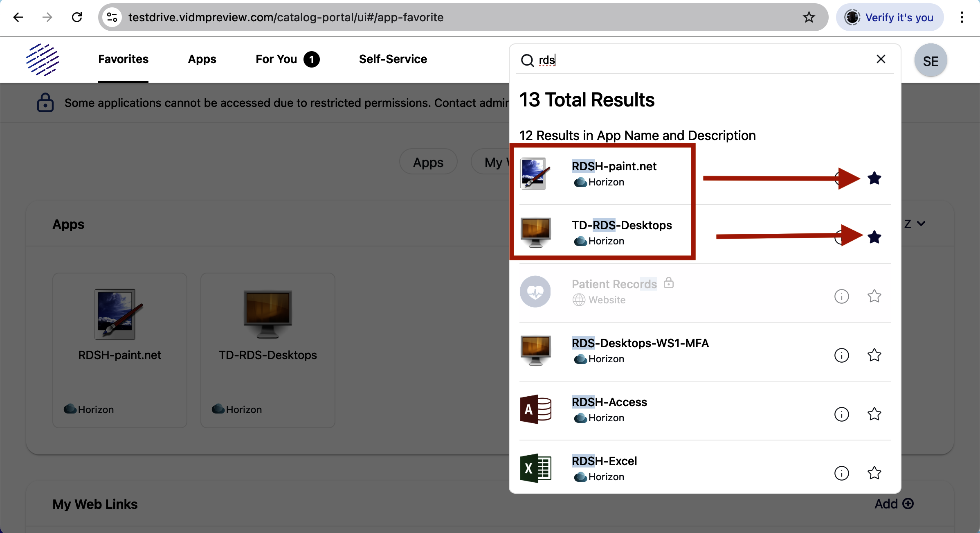Click the browser reload icon
The image size is (980, 533).
click(x=77, y=17)
